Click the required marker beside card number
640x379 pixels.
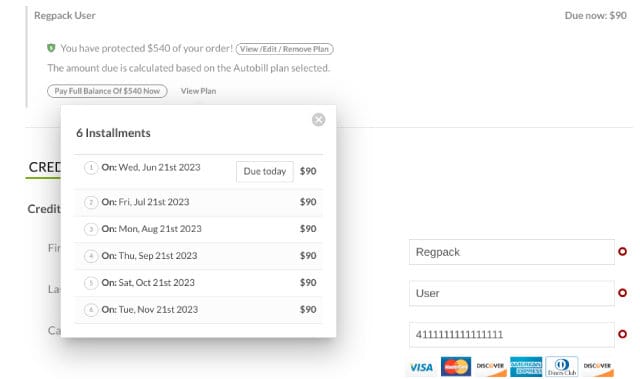point(622,334)
